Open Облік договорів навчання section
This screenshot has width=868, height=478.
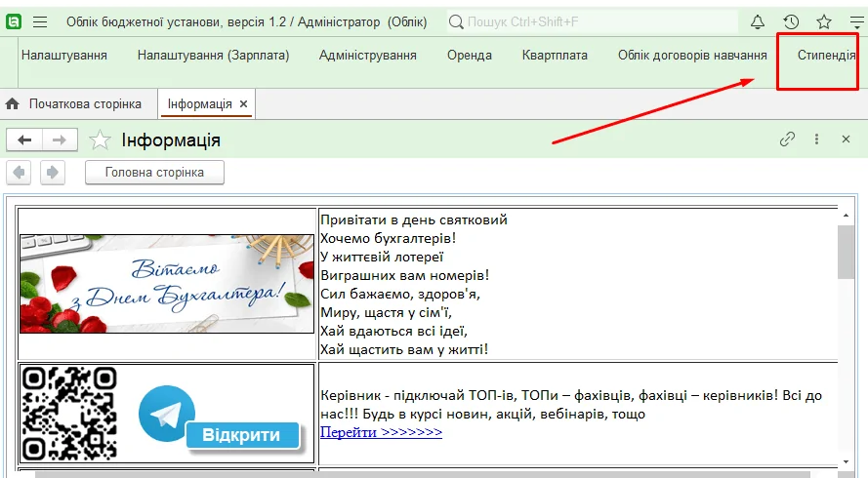(x=692, y=56)
